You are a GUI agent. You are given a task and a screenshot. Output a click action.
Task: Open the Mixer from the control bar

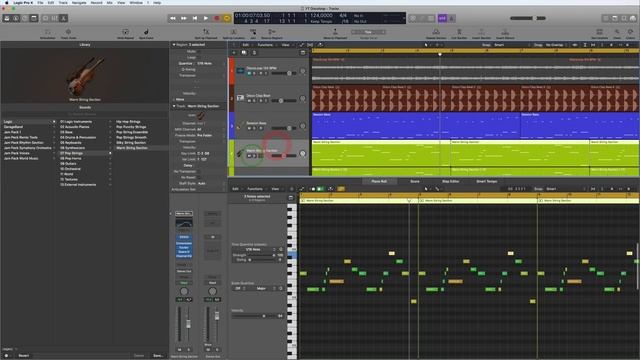[x=55, y=18]
